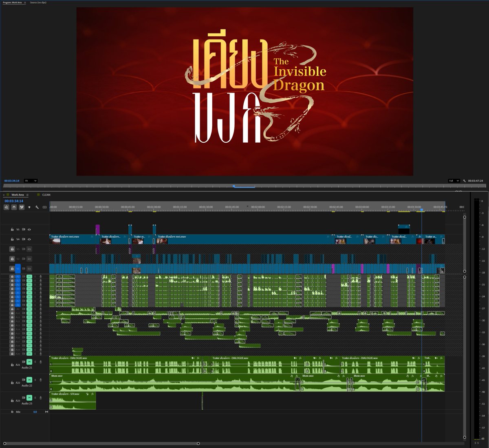Select the CLEAN sequence tab
This screenshot has height=448, width=489.
(x=46, y=195)
